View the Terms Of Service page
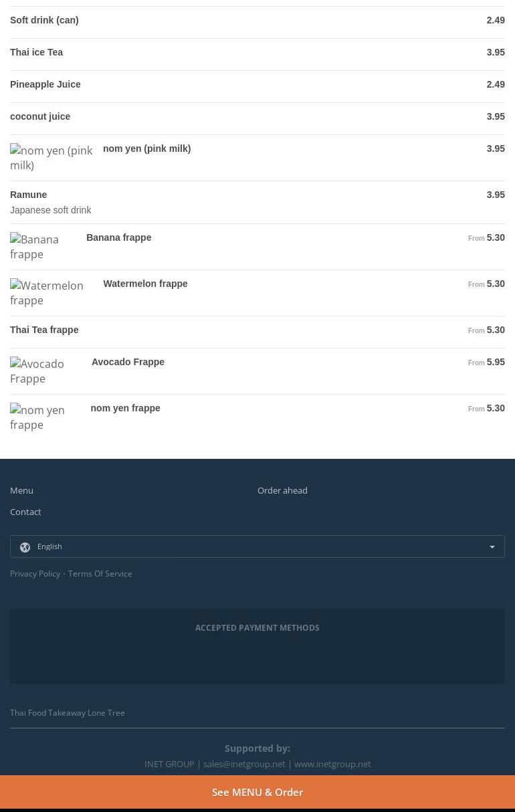The image size is (515, 812). pyautogui.click(x=100, y=573)
